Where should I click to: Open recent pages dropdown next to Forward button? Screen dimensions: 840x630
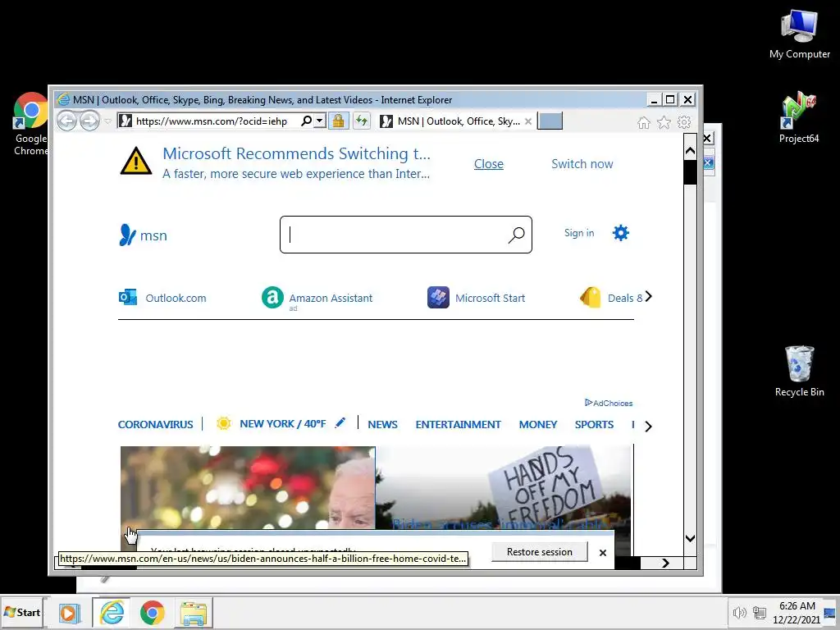tap(107, 121)
